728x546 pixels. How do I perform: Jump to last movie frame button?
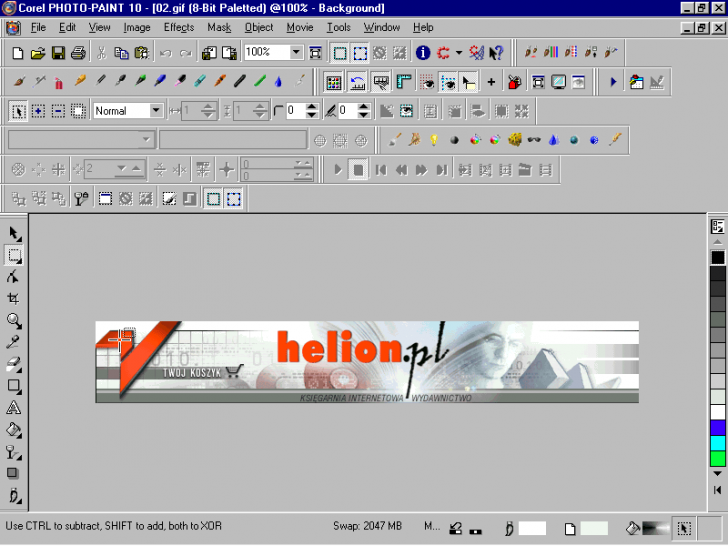(x=442, y=170)
